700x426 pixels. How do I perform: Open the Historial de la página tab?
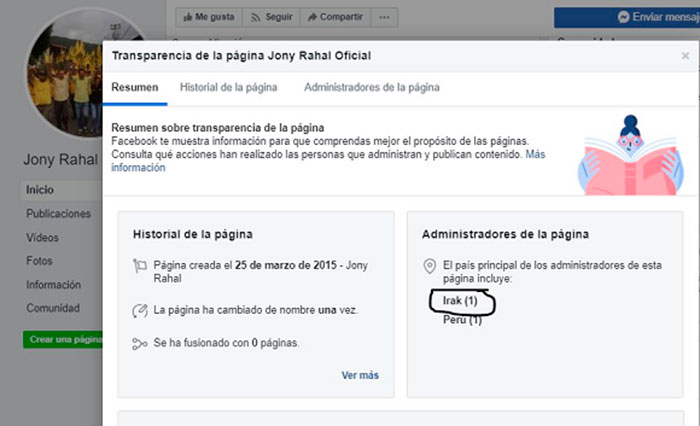point(229,88)
